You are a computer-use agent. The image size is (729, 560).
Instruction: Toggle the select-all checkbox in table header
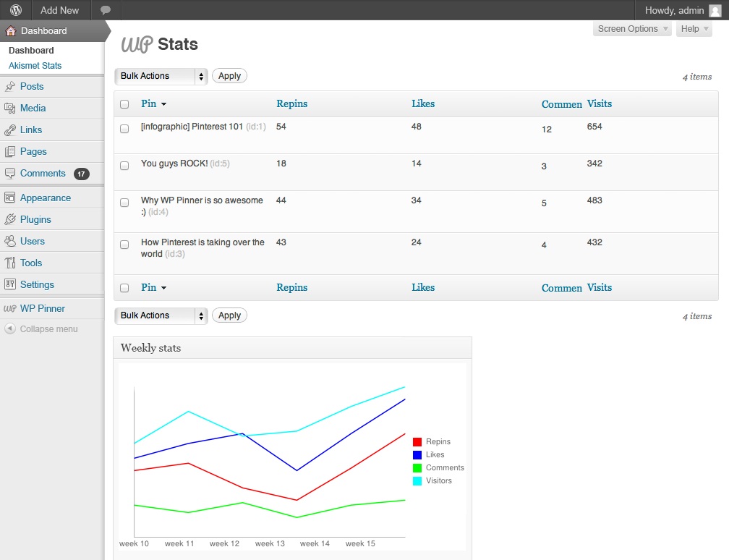click(124, 104)
